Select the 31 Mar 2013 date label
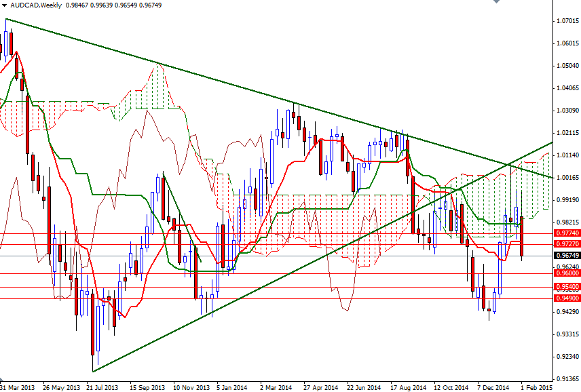Screen dimensions: 581x392 16,384
